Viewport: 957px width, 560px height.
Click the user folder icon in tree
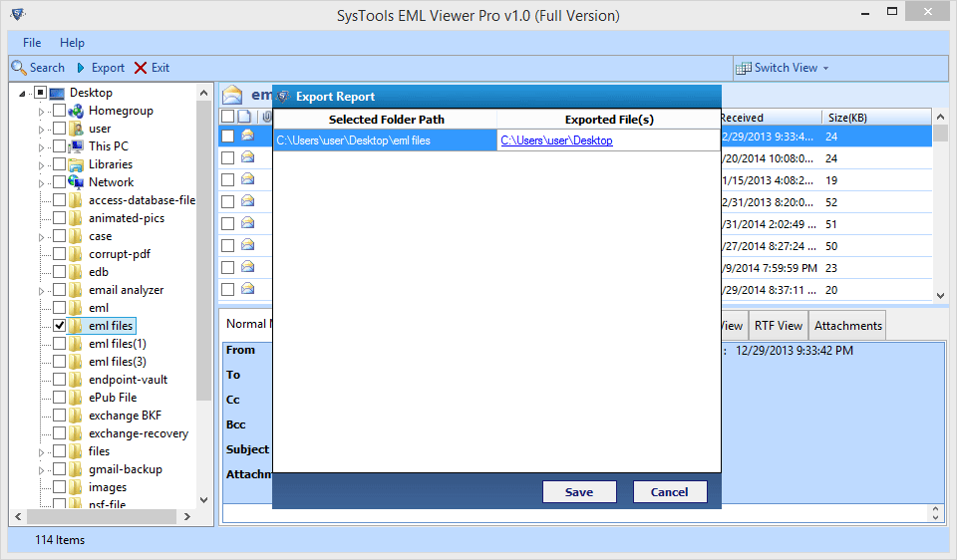coord(76,129)
